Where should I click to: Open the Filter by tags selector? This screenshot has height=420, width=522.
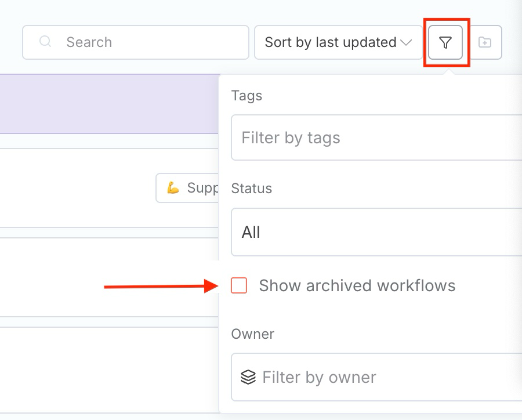[377, 137]
